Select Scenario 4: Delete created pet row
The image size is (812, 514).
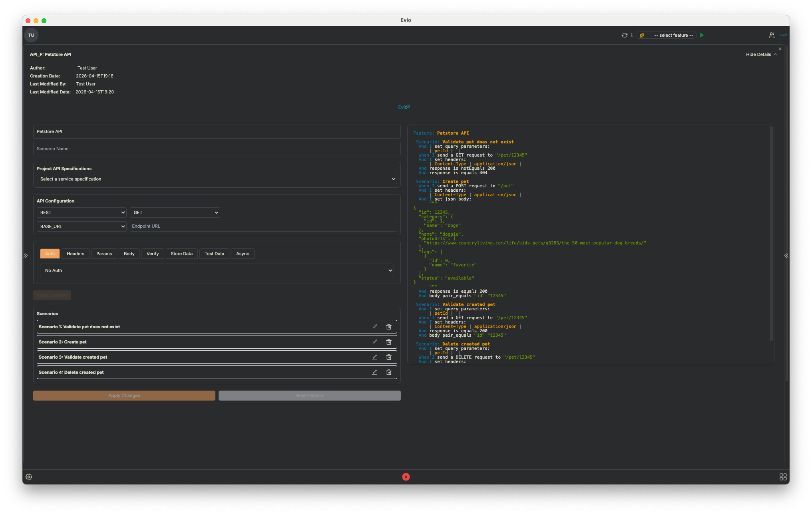click(217, 372)
